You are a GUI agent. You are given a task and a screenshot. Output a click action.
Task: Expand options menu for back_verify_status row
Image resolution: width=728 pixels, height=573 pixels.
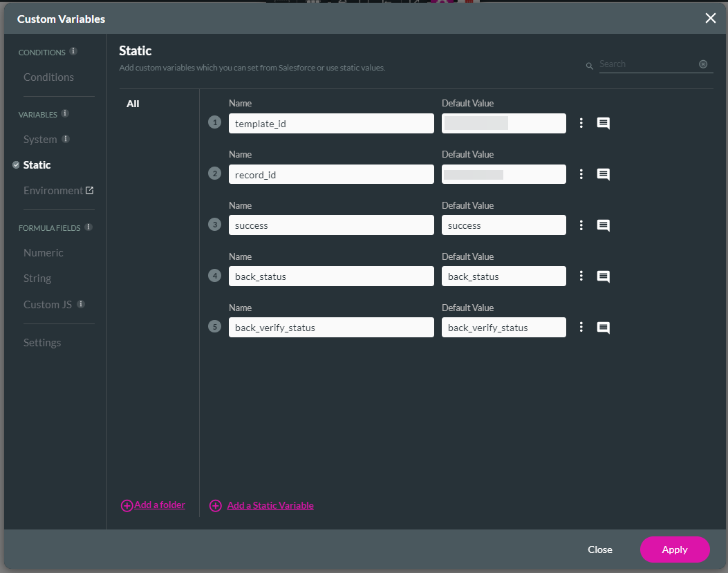coord(581,328)
